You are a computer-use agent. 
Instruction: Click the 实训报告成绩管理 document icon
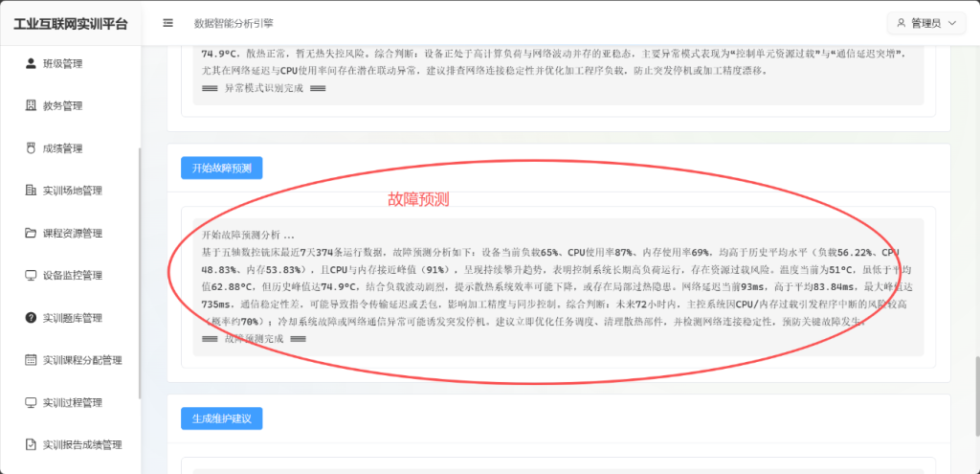(30, 444)
